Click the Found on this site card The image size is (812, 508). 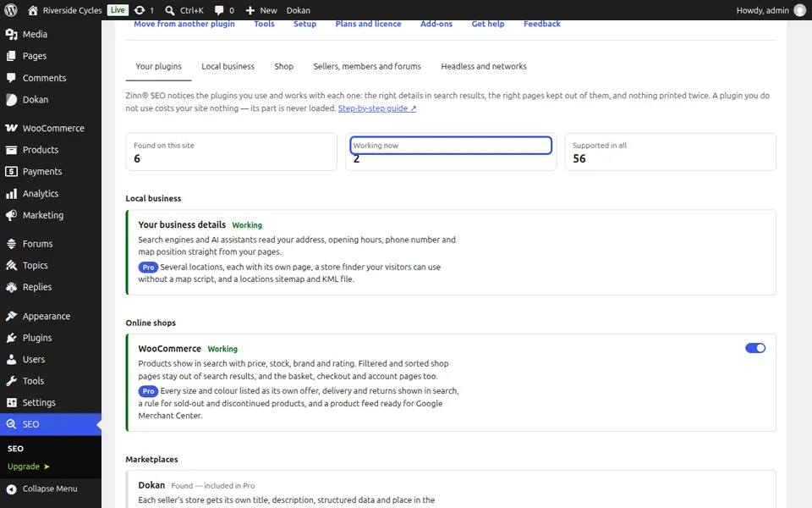click(x=232, y=152)
